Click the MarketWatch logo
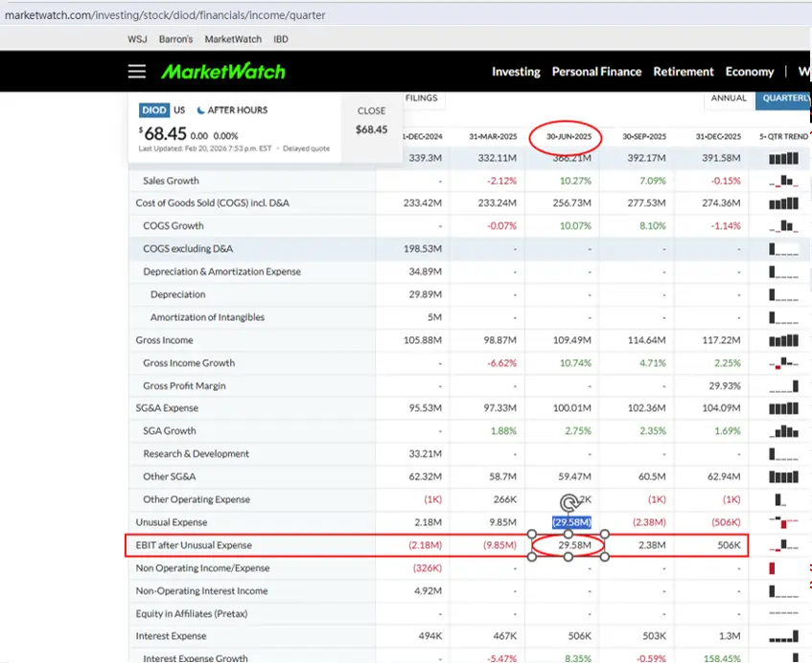Viewport: 812px width, 663px height. 222,72
